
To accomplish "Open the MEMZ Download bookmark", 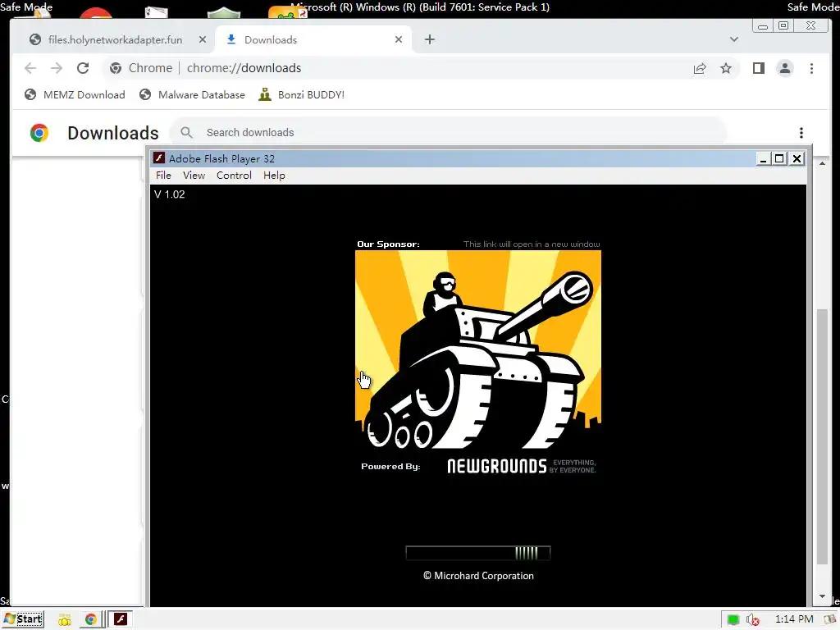I will 75,95.
